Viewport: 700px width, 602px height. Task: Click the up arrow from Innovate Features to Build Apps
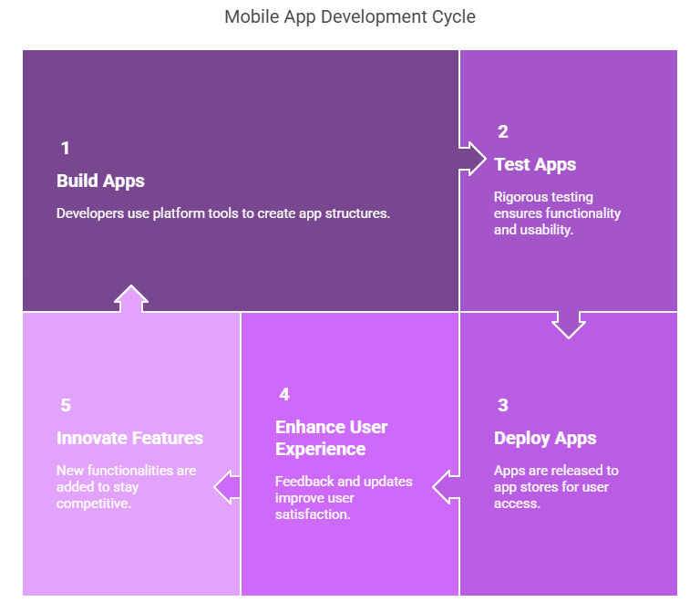pos(131,300)
